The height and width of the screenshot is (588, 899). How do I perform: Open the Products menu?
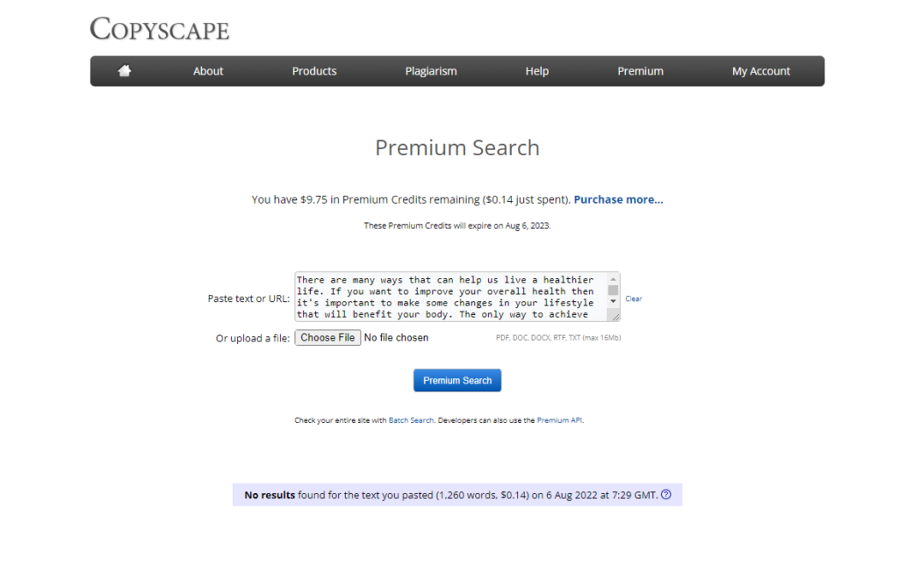click(314, 71)
